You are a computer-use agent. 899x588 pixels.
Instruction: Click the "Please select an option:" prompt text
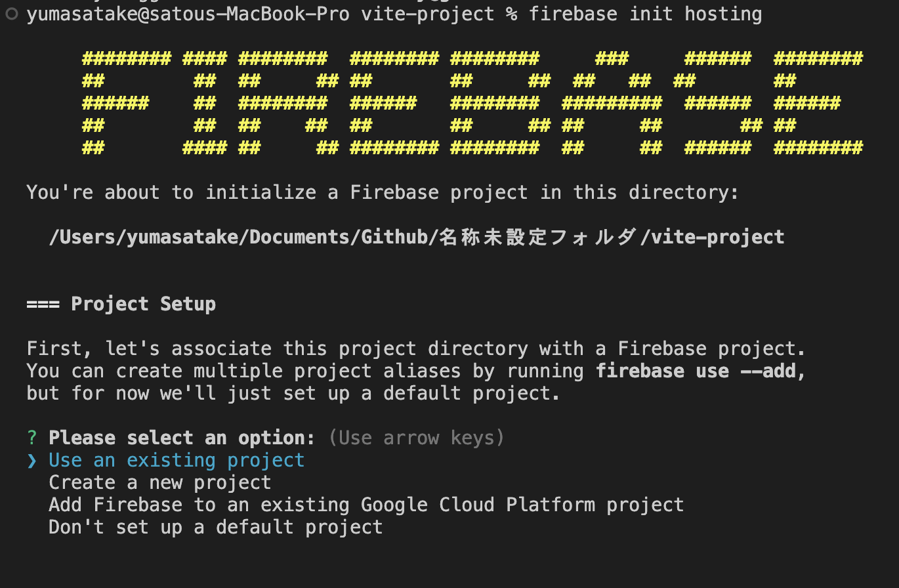pos(182,438)
